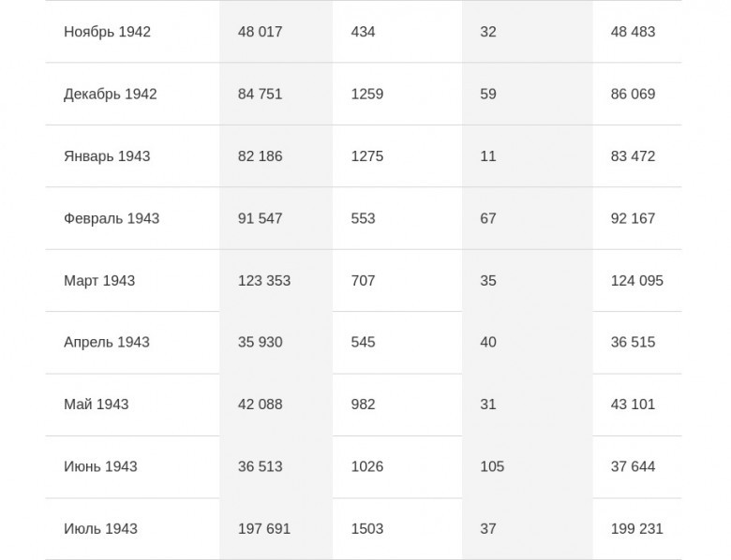Image resolution: width=731 pixels, height=560 pixels.
Task: Select the Июнь 1943 cell
Action: (100, 466)
